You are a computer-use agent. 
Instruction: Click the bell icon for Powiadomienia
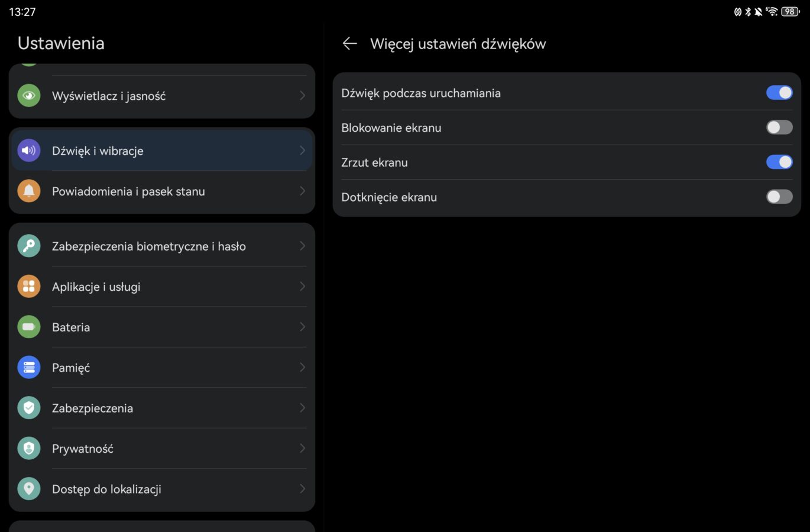(29, 191)
